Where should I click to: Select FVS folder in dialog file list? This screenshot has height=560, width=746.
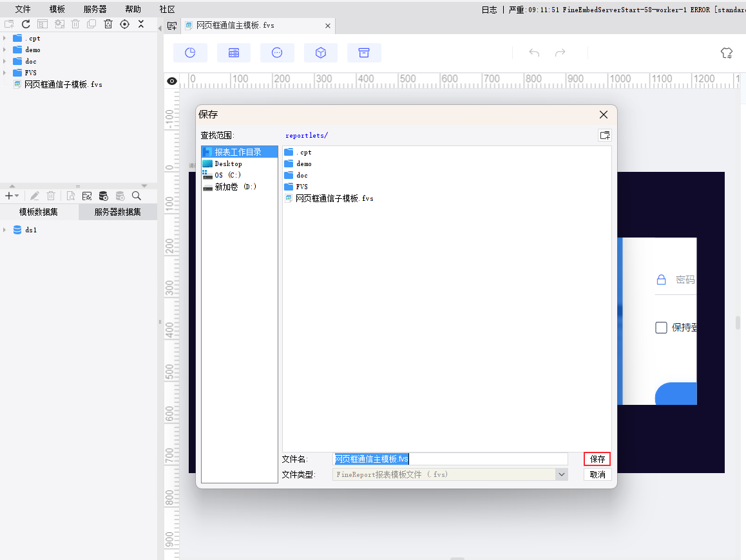point(296,187)
